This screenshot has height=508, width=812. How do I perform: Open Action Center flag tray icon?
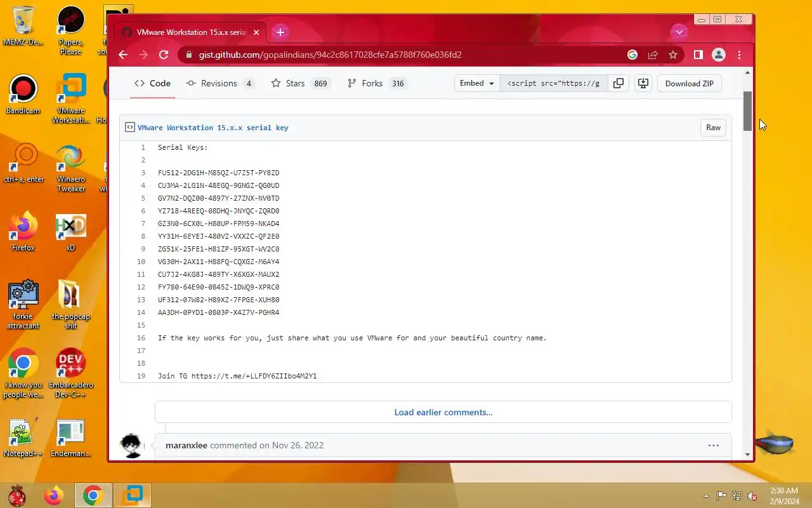point(722,496)
